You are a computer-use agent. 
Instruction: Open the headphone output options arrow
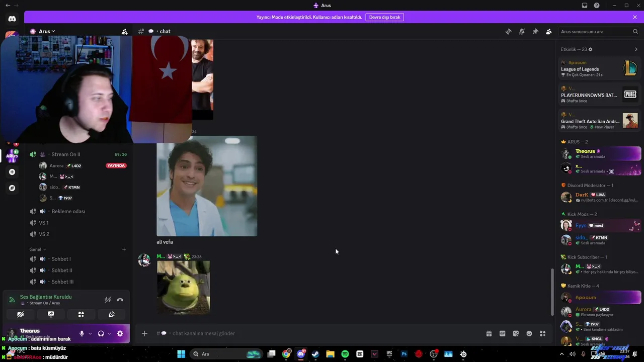point(109,333)
